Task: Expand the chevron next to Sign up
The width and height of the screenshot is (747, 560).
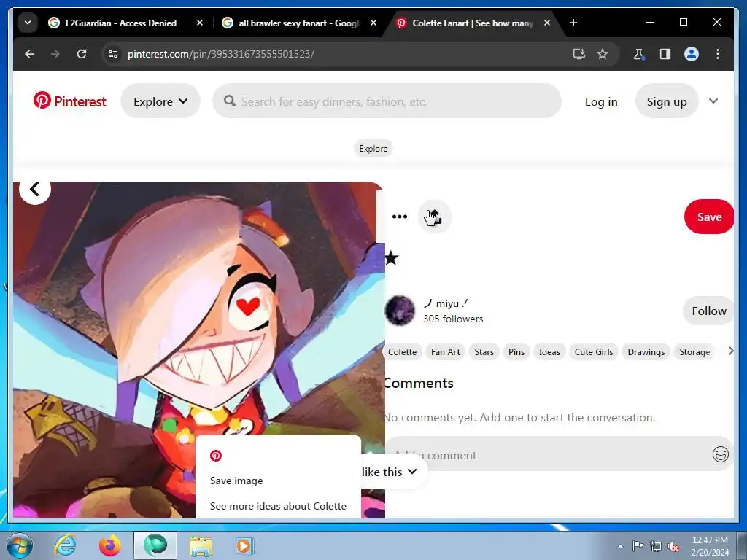Action: (x=713, y=101)
